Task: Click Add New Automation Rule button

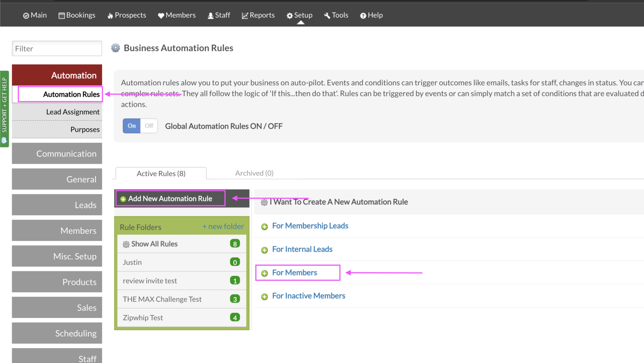Action: pyautogui.click(x=170, y=198)
